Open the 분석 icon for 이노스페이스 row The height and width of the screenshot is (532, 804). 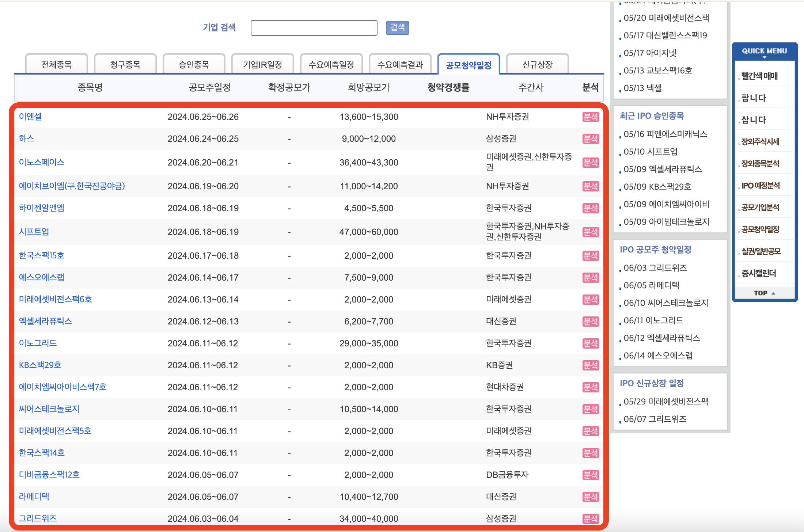[x=590, y=163]
